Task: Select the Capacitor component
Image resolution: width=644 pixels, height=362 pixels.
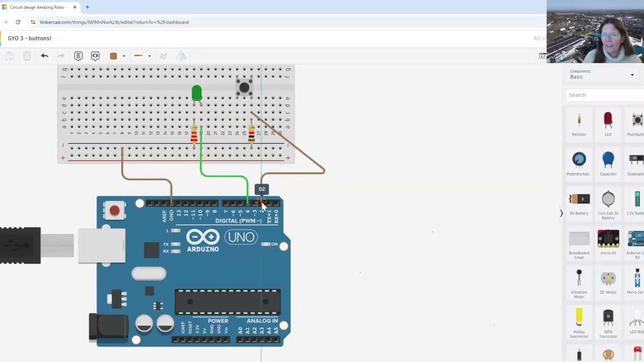Action: point(608,164)
